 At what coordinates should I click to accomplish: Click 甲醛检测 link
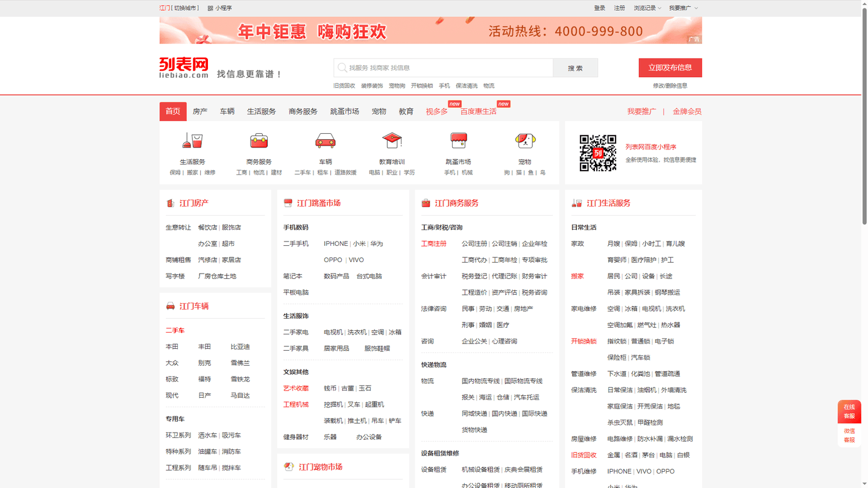(650, 423)
